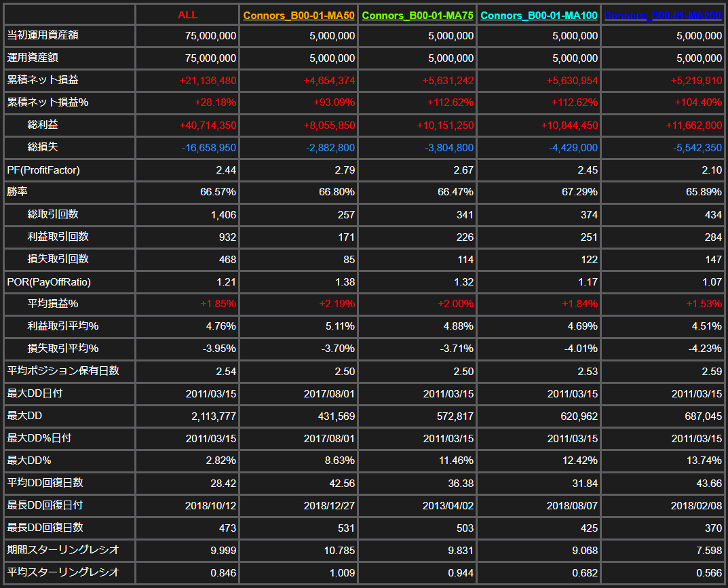Click the 1.38 payoff ratio cell
This screenshot has width=728, height=588.
coord(345,282)
